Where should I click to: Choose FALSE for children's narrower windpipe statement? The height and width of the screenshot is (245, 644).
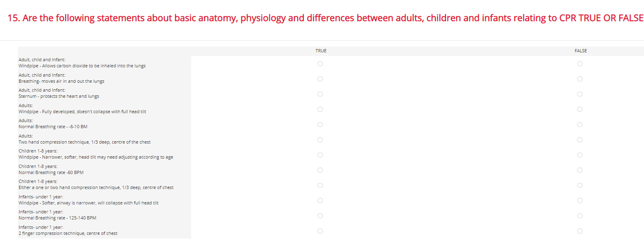580,155
